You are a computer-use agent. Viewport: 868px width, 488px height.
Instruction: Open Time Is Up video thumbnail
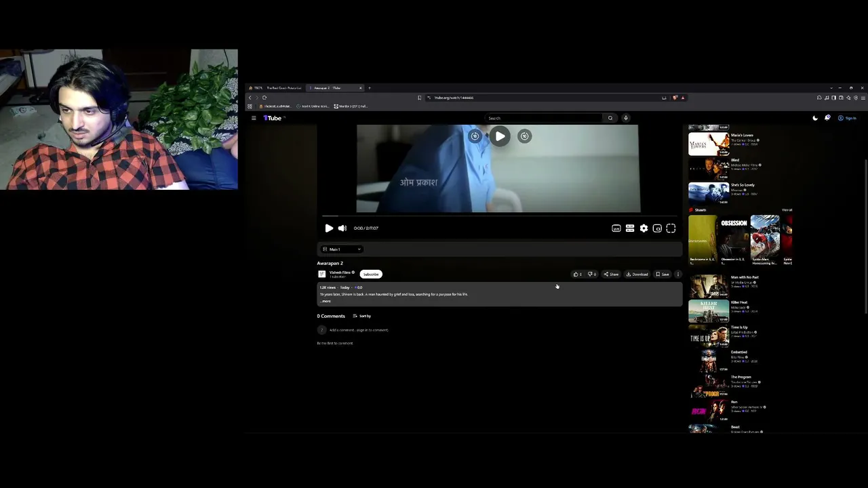(x=709, y=336)
